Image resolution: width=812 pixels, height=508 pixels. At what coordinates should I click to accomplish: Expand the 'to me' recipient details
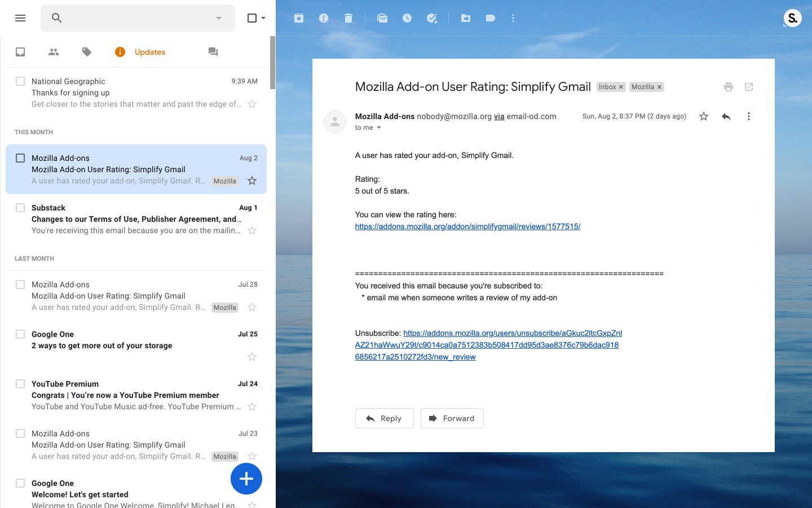click(x=379, y=128)
